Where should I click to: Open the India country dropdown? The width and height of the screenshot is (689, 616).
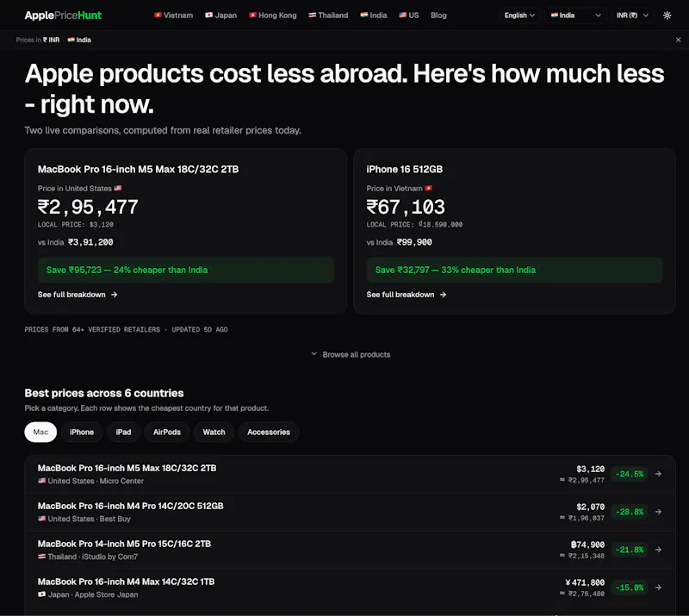[575, 16]
